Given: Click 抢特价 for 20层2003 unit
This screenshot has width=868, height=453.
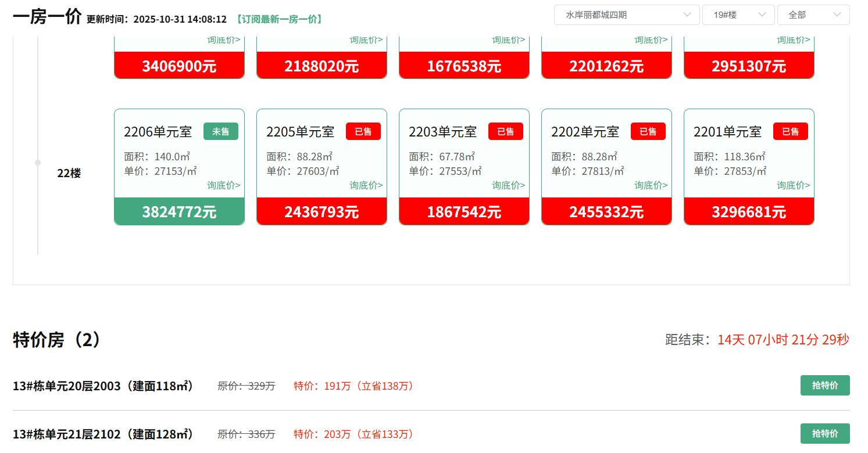Looking at the screenshot, I should coord(824,386).
